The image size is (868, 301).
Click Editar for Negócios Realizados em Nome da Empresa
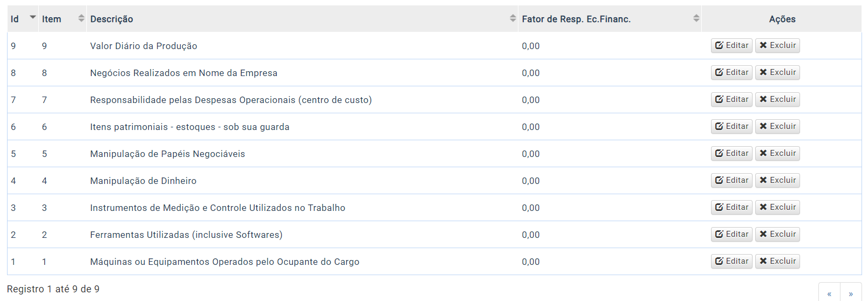click(x=732, y=72)
